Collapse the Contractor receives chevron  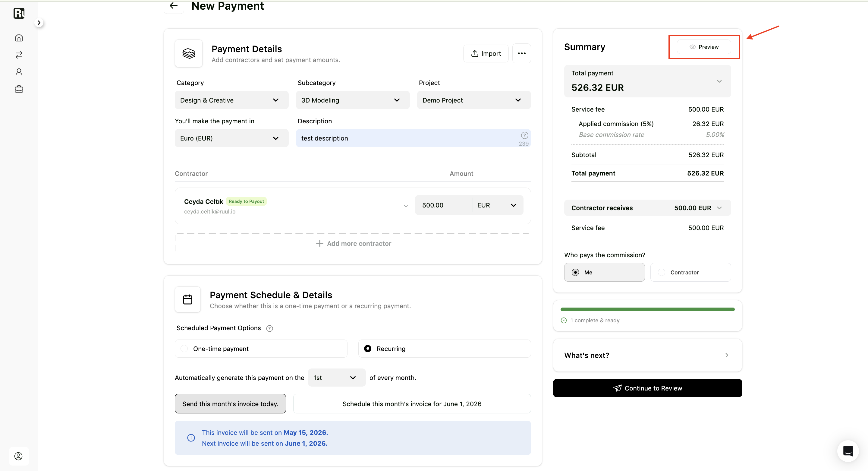719,208
